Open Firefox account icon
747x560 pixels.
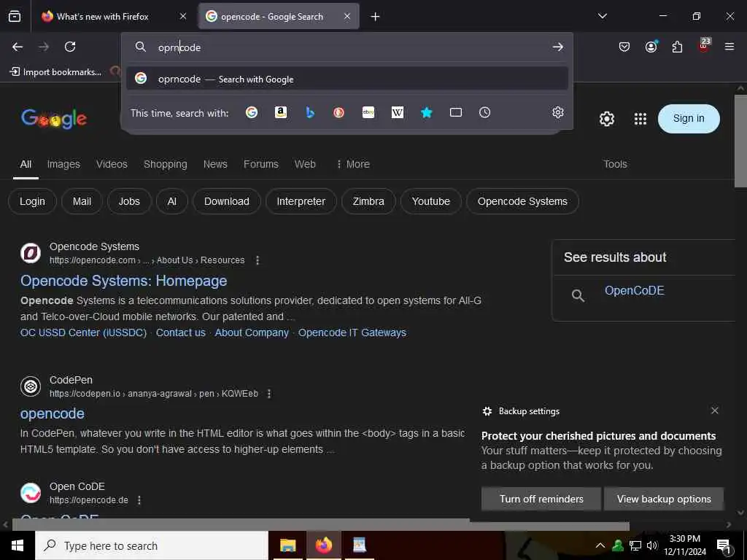coord(651,47)
